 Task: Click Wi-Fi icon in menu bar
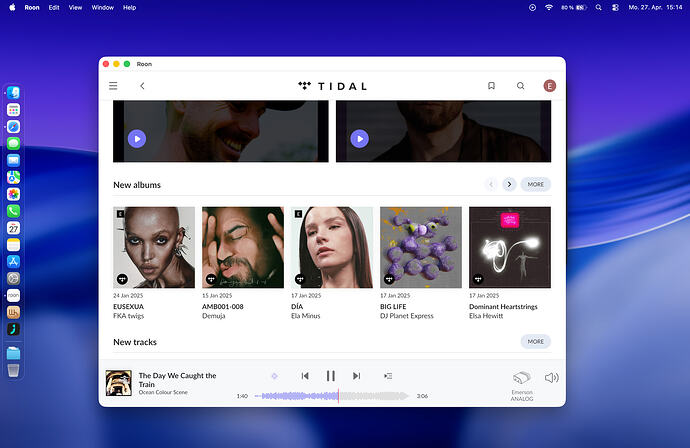coord(549,7)
